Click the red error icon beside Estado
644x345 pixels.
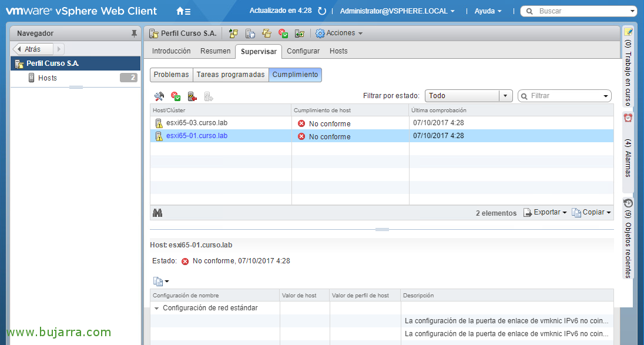(x=185, y=261)
